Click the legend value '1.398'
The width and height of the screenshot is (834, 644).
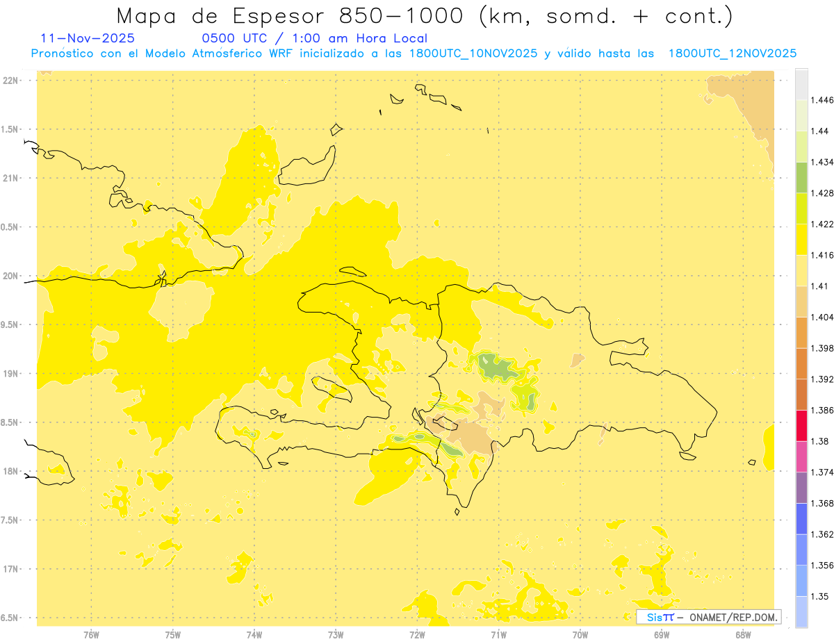tap(822, 348)
